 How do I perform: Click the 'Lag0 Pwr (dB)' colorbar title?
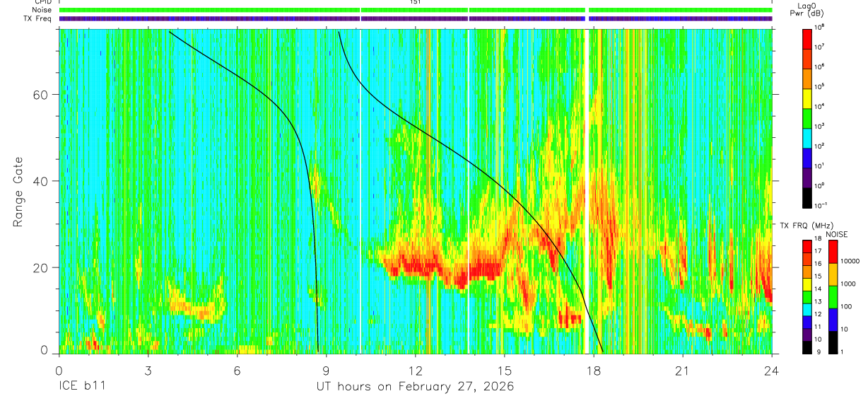(808, 10)
